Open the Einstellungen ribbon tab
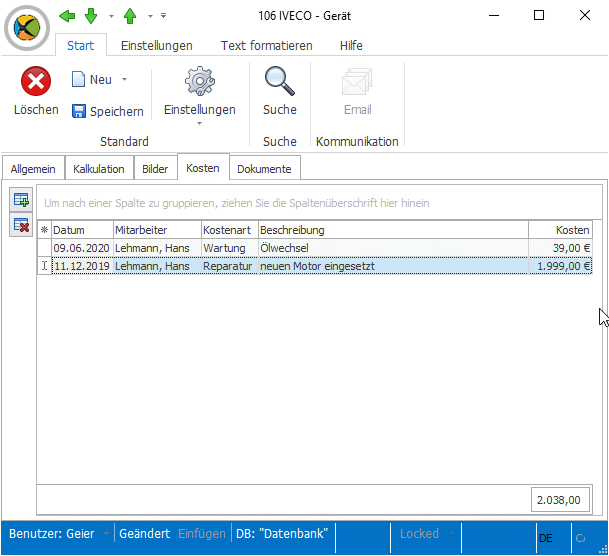The image size is (609, 556). click(x=157, y=46)
